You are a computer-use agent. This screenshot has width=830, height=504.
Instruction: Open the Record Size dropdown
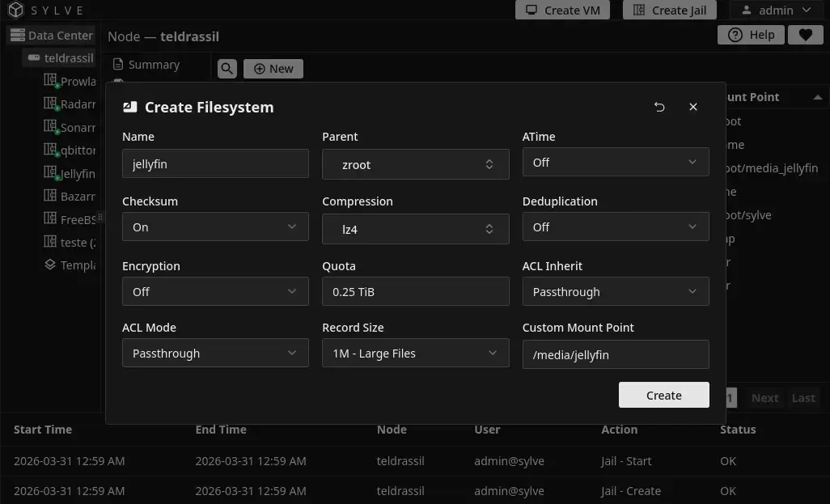click(415, 353)
